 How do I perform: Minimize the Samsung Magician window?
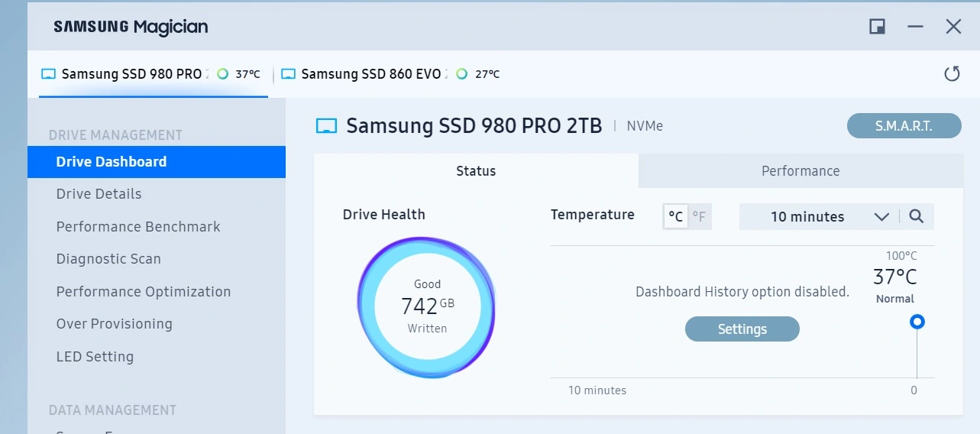(x=915, y=27)
